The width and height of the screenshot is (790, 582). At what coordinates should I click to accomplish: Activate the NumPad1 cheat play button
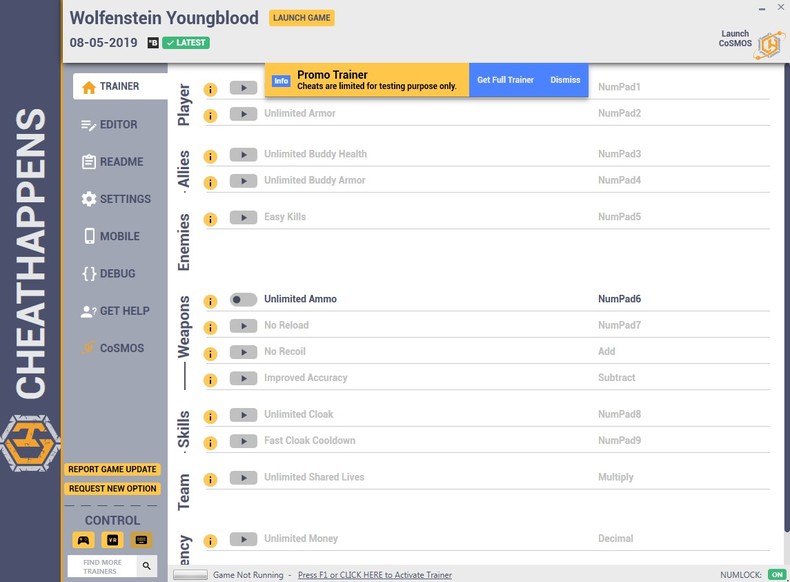click(243, 88)
